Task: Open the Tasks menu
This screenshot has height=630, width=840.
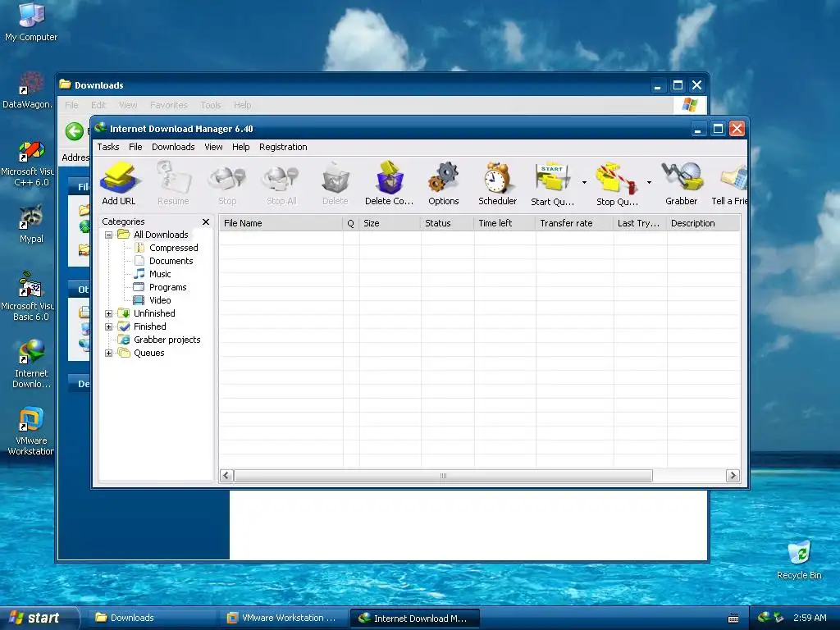Action: 108,147
